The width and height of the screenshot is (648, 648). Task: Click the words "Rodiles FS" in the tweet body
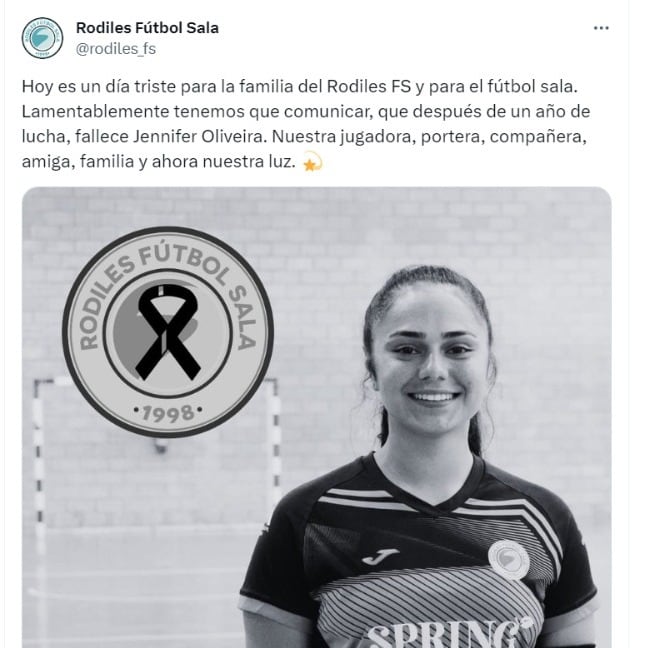tap(369, 87)
